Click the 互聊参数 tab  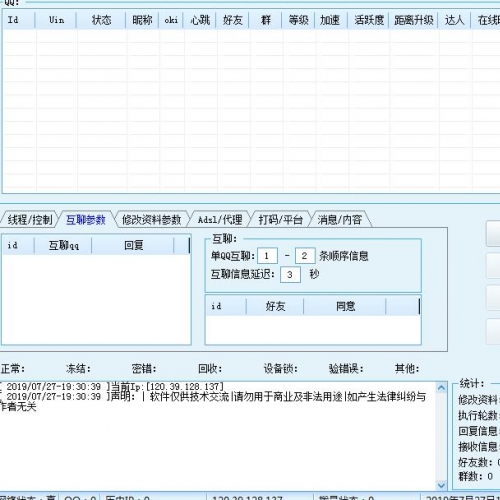(x=86, y=220)
